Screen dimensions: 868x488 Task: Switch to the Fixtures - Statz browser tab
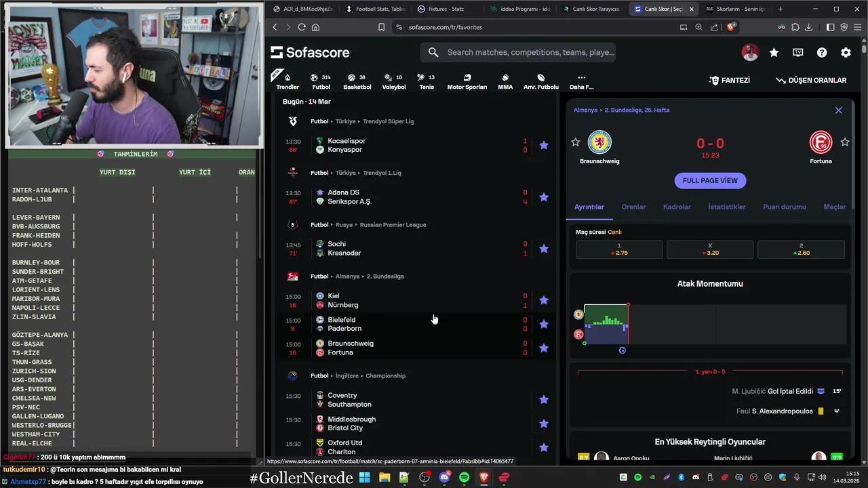tap(446, 9)
